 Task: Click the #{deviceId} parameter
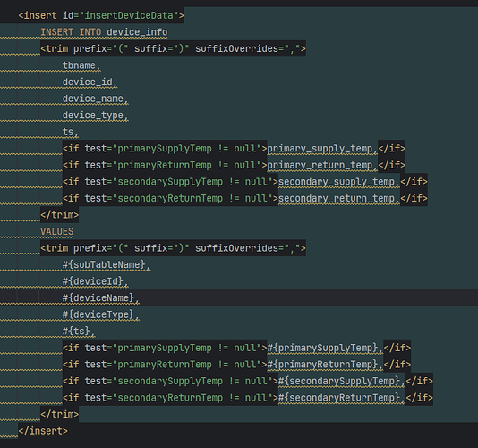click(95, 281)
